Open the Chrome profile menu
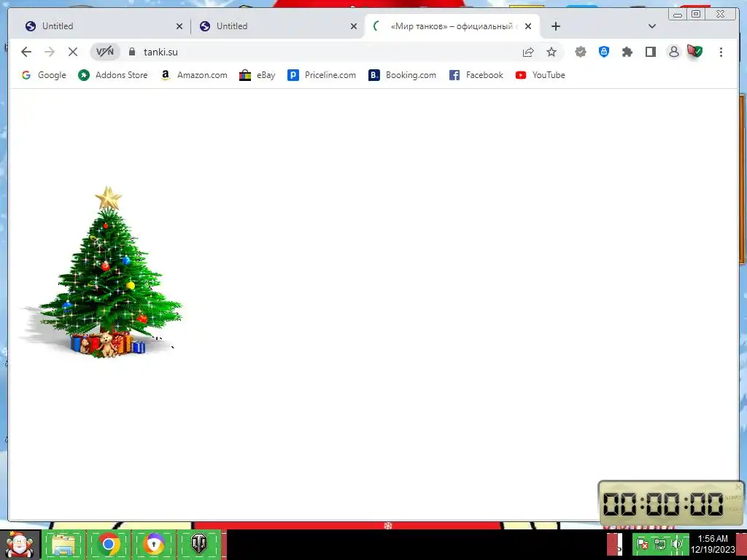The image size is (747, 560). point(673,52)
